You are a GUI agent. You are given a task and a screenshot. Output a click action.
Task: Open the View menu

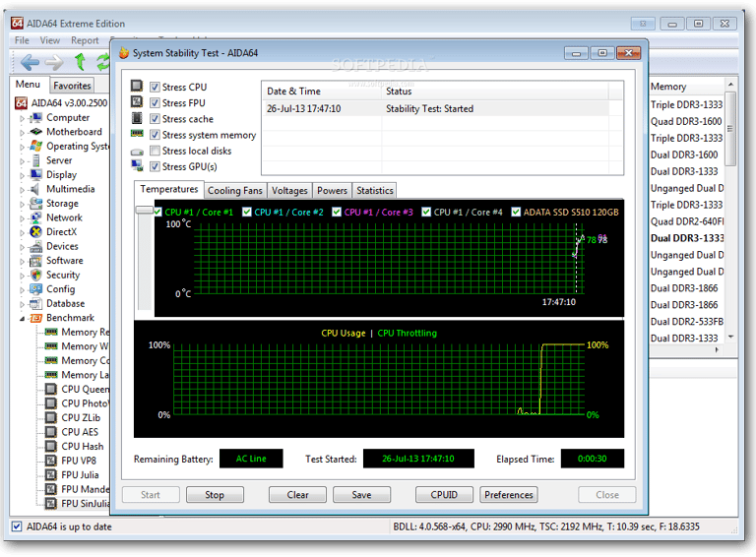click(49, 40)
